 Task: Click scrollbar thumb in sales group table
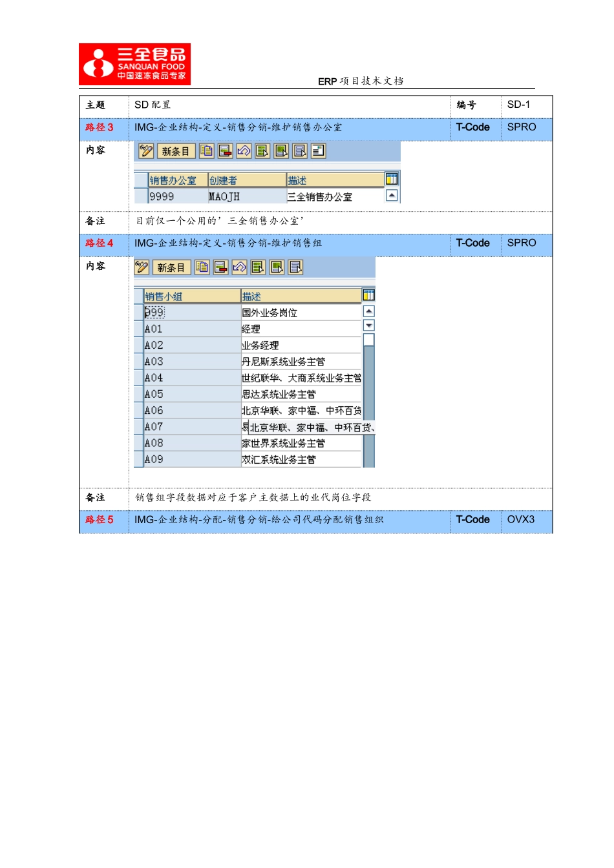(368, 340)
